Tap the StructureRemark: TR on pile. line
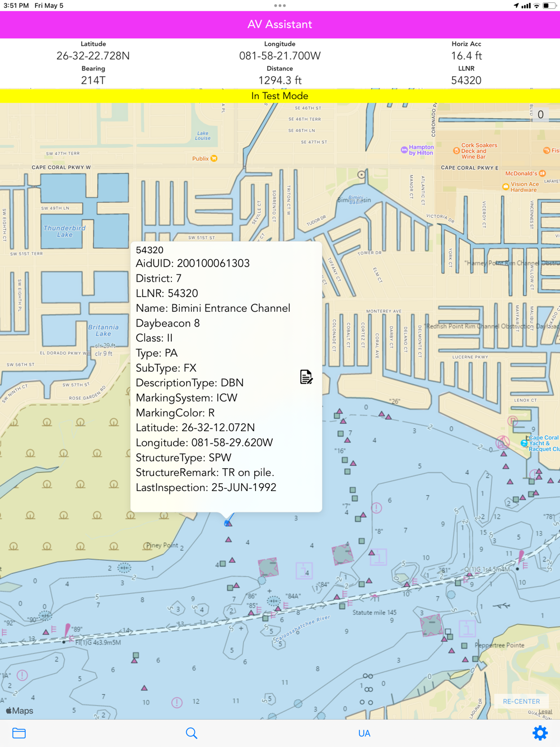Screen dimensions: 560x747 pyautogui.click(x=205, y=472)
